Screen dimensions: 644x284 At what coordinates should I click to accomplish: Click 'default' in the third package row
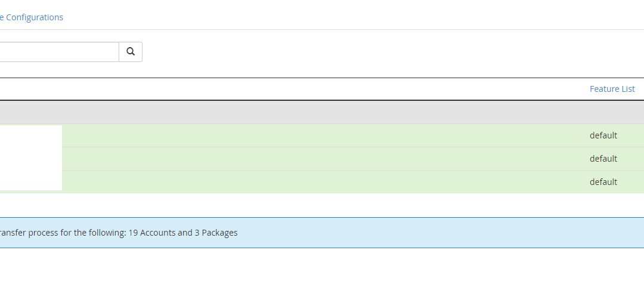pos(603,181)
